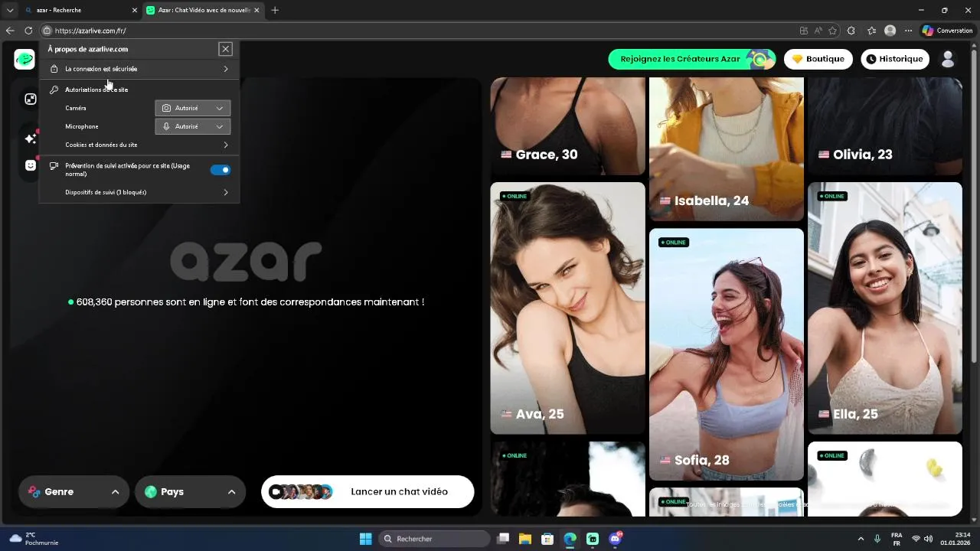Open "Dispositifs de suivi (3 bloqués)"
The image size is (980, 551).
point(139,192)
